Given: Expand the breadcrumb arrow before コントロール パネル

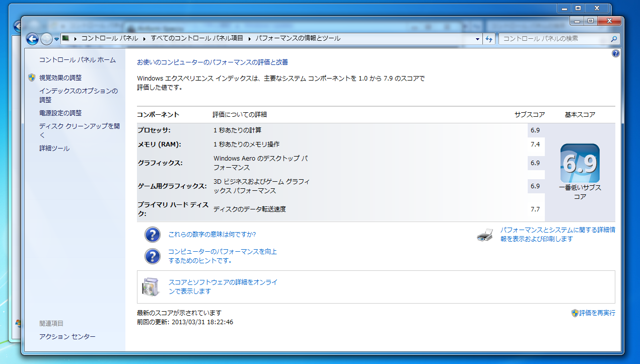Looking at the screenshot, I should pyautogui.click(x=76, y=38).
